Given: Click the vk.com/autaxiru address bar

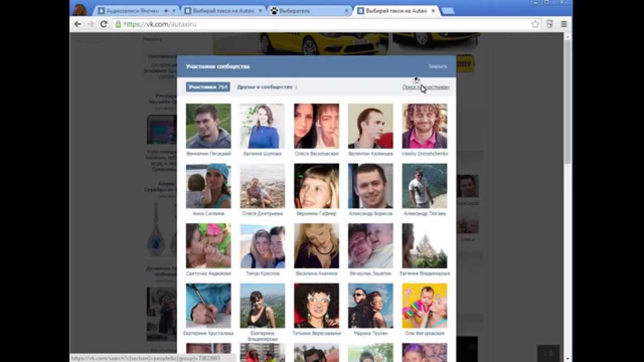Looking at the screenshot, I should (322, 24).
